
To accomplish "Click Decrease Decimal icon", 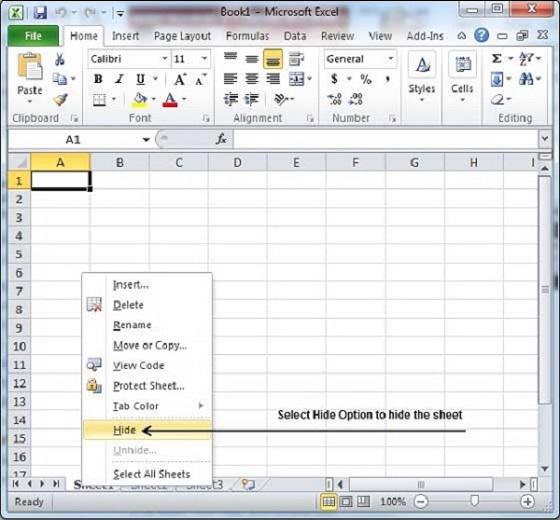I will pyautogui.click(x=356, y=99).
